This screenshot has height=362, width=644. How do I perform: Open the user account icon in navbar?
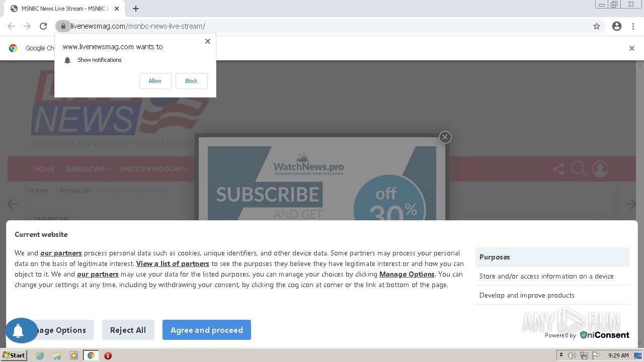(x=600, y=169)
